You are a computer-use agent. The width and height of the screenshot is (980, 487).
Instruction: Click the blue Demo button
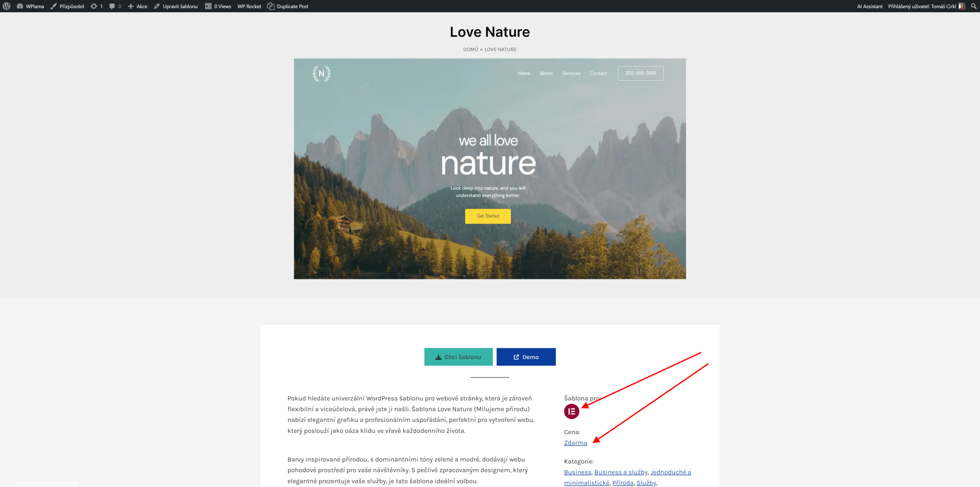526,357
